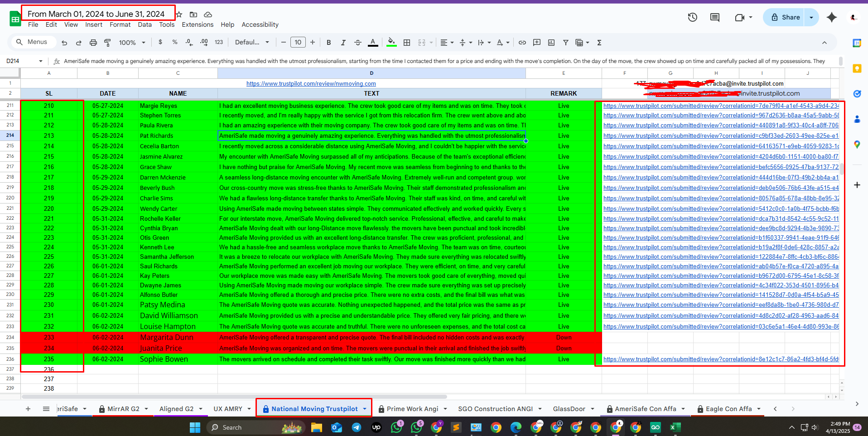
Task: Click the Gemini sparkle icon
Action: [x=832, y=17]
